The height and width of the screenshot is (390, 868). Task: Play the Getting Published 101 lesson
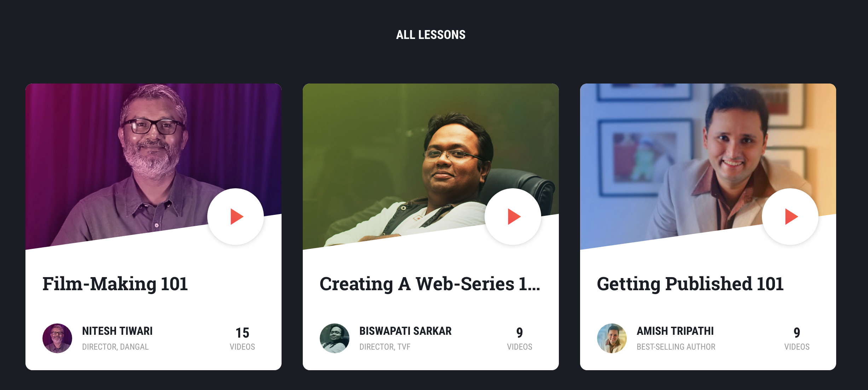(790, 217)
